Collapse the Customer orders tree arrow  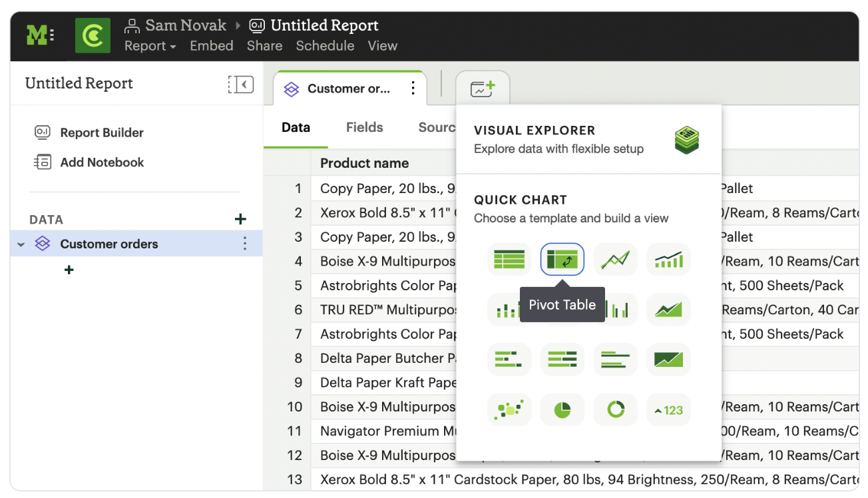(21, 244)
